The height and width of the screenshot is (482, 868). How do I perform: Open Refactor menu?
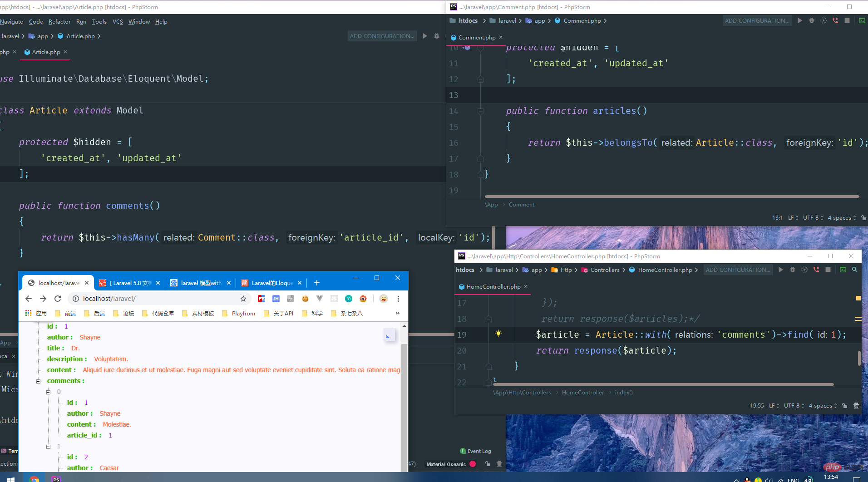click(59, 21)
